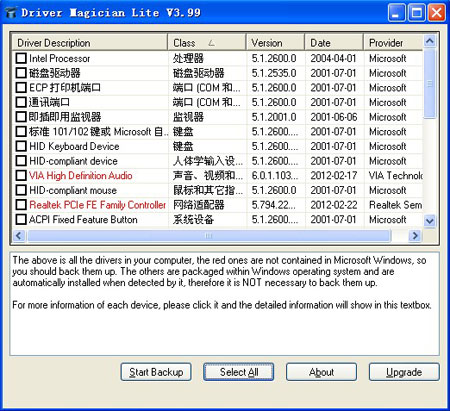Screen dimensions: 450x411
Task: Minimize the Driver Magician Lite window
Action: 397,13
